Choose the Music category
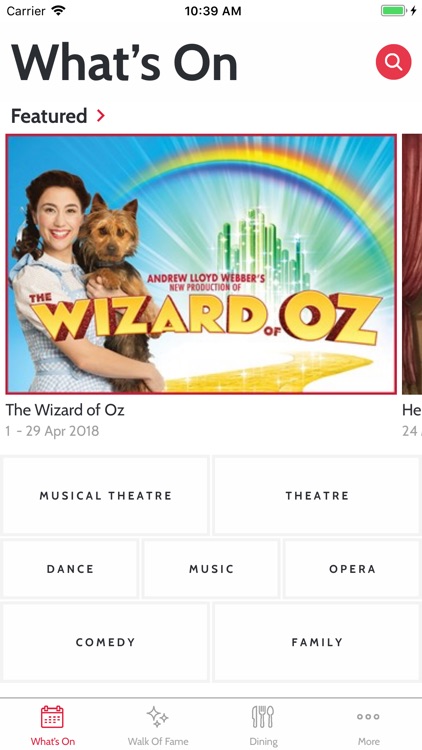The height and width of the screenshot is (750, 422). pyautogui.click(x=211, y=569)
